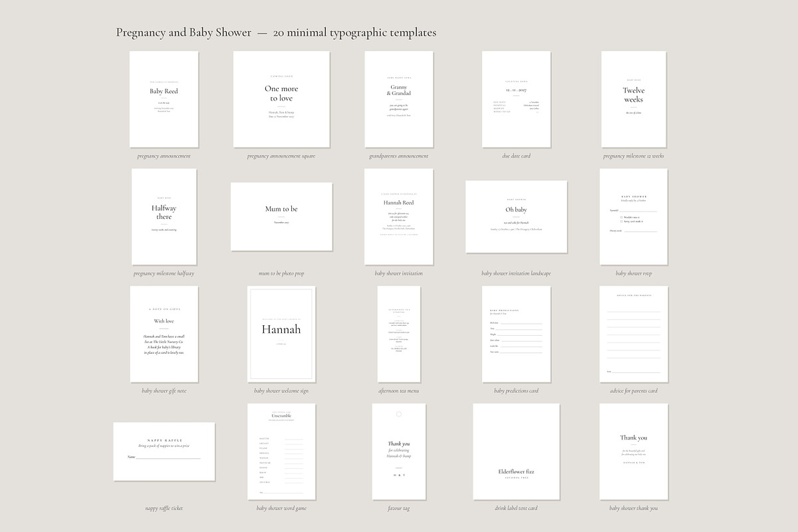798x532 pixels.
Task: Click the 'baby predictions card' caption
Action: (517, 391)
